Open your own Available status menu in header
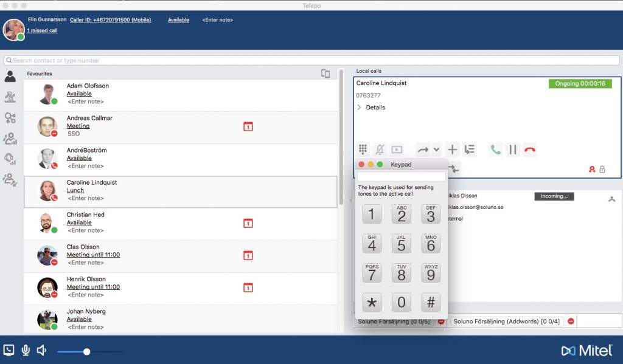This screenshot has width=623, height=364. [x=178, y=20]
